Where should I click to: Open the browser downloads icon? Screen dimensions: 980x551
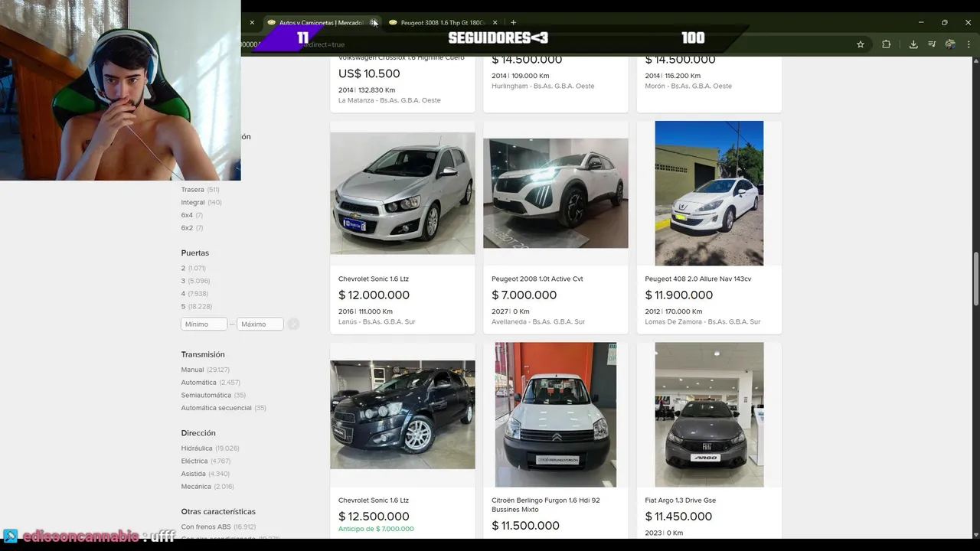pyautogui.click(x=913, y=44)
